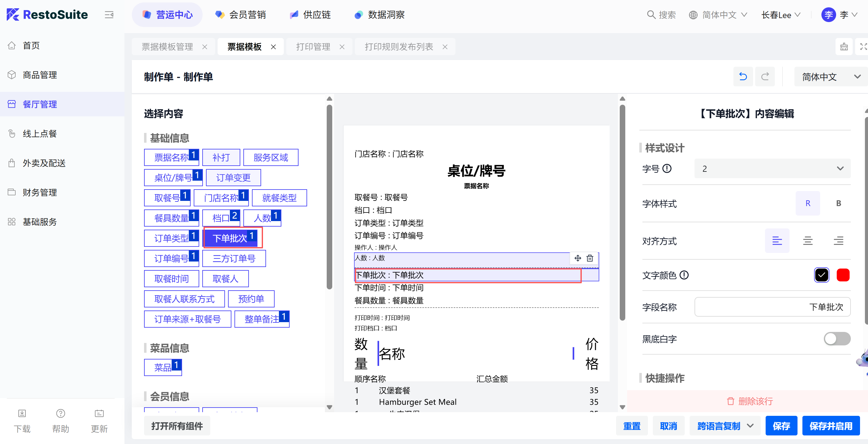
Task: Click the 保存并启用 button
Action: coord(831,426)
